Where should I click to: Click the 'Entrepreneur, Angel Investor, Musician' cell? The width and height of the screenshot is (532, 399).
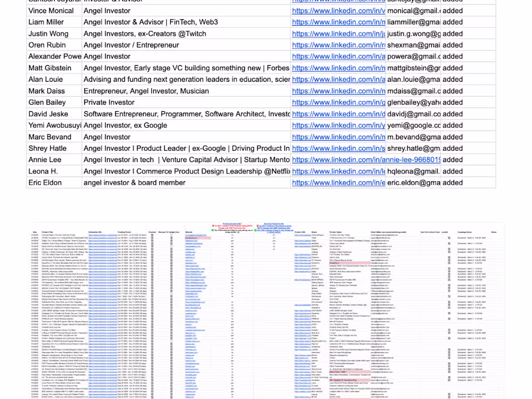186,91
